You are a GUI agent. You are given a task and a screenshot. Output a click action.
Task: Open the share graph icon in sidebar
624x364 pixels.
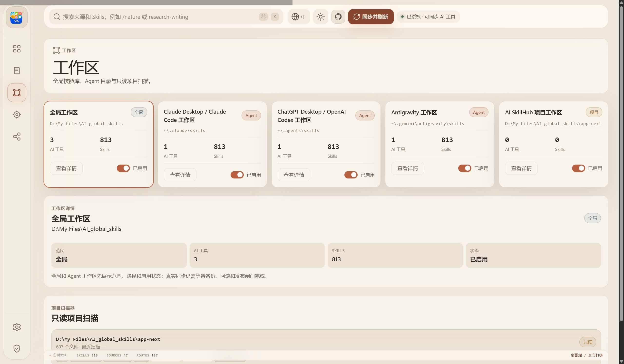click(x=17, y=137)
